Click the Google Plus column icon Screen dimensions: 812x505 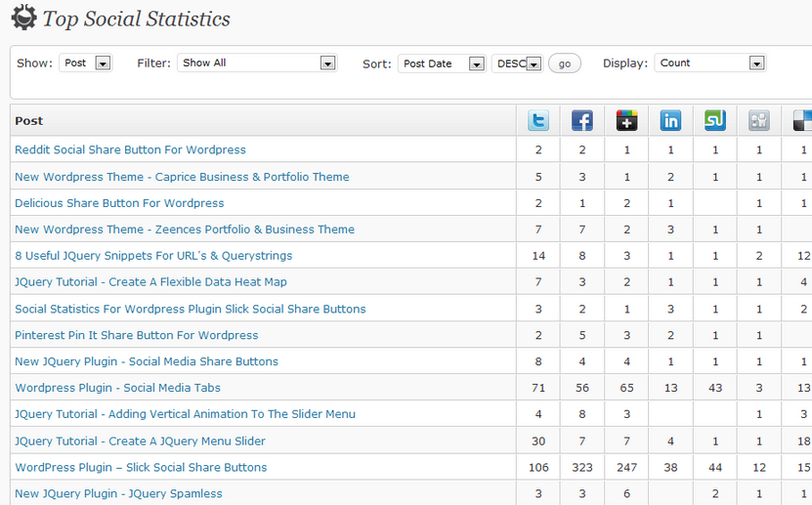point(626,120)
